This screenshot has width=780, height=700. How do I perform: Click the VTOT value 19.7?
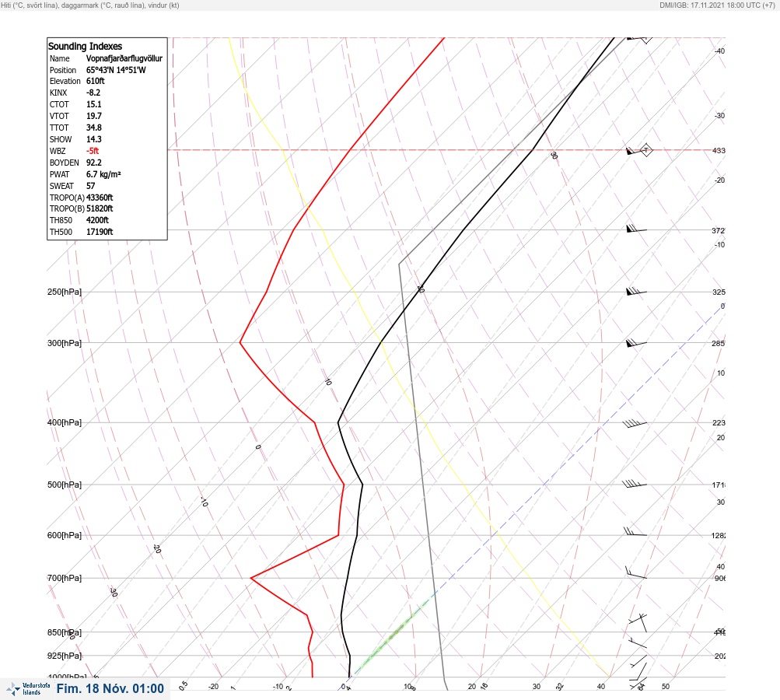[93, 116]
